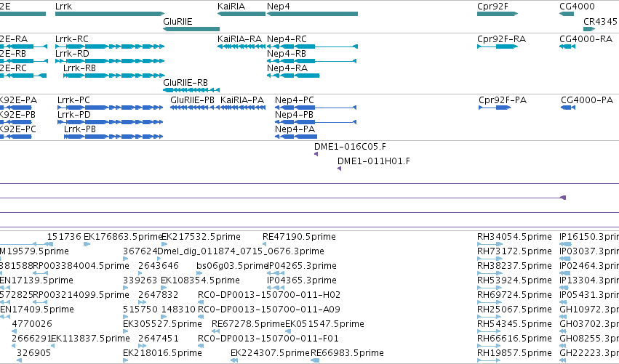619x364 pixels.
Task: Open the 4770026 EST label
Action: tap(32, 324)
